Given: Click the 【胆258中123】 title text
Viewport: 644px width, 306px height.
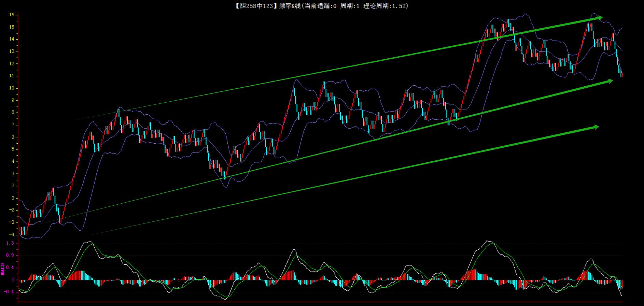Looking at the screenshot, I should pos(255,6).
